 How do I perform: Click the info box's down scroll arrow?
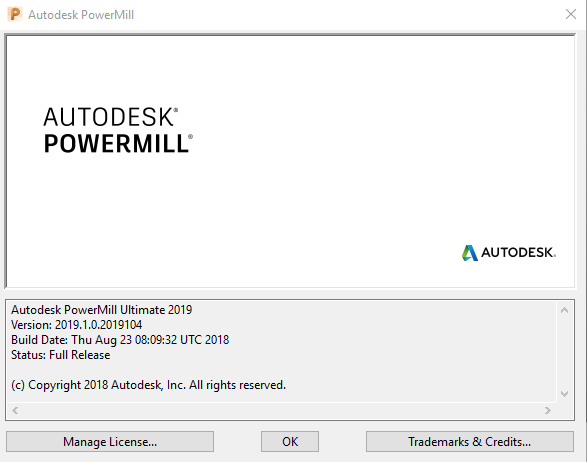pos(565,393)
